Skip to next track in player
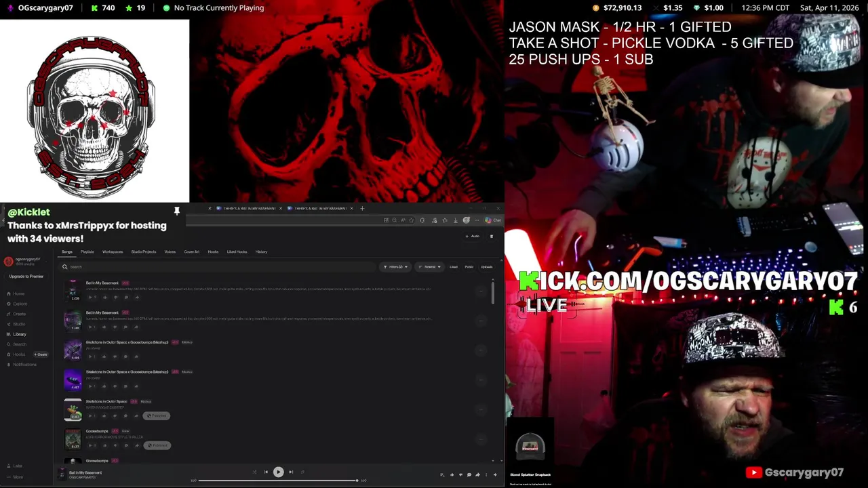This screenshot has height=488, width=868. [x=291, y=472]
